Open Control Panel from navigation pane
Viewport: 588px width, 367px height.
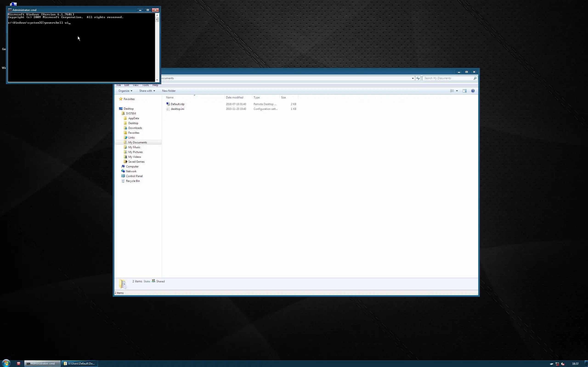tap(134, 176)
